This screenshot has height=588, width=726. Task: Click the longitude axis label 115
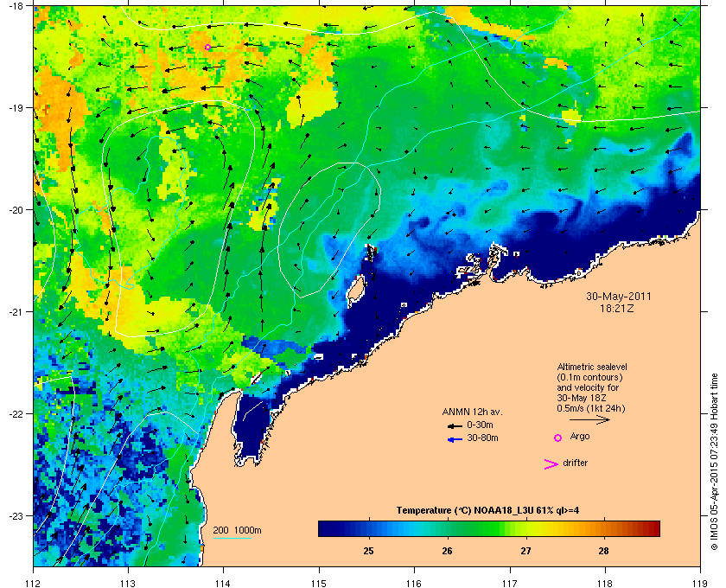click(319, 583)
